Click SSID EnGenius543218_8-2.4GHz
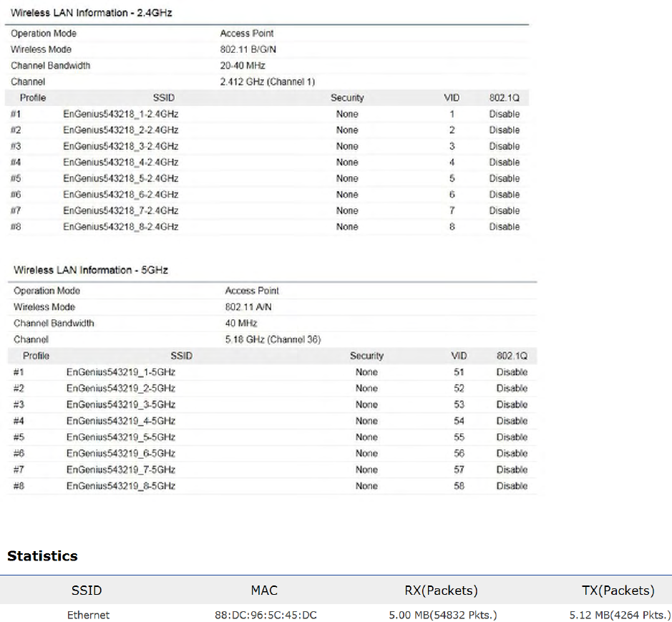The image size is (672, 622). [x=120, y=227]
